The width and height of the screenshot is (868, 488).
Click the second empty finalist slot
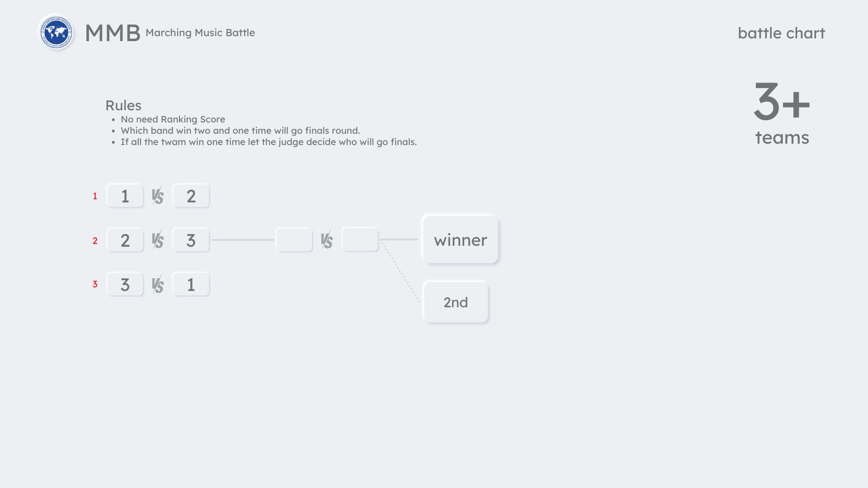[x=360, y=239]
